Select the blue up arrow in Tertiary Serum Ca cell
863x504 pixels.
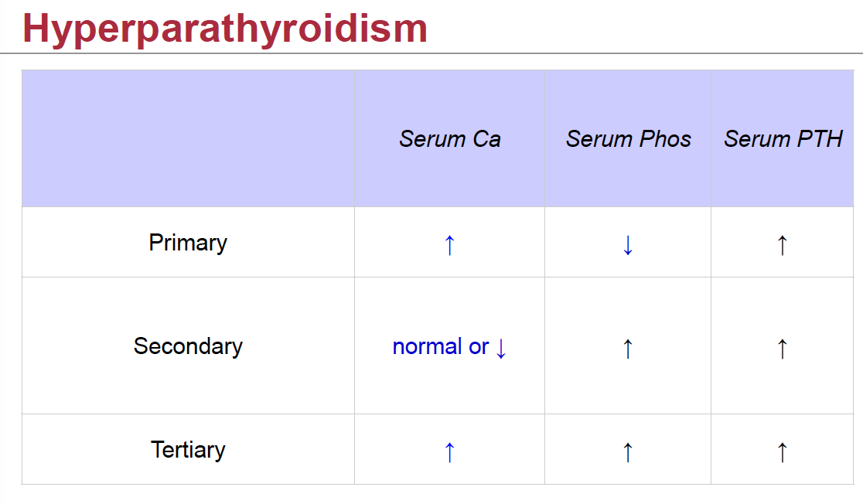(x=449, y=450)
